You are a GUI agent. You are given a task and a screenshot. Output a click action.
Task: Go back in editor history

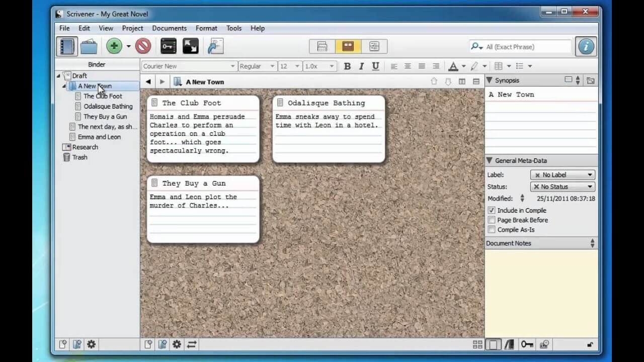click(148, 81)
